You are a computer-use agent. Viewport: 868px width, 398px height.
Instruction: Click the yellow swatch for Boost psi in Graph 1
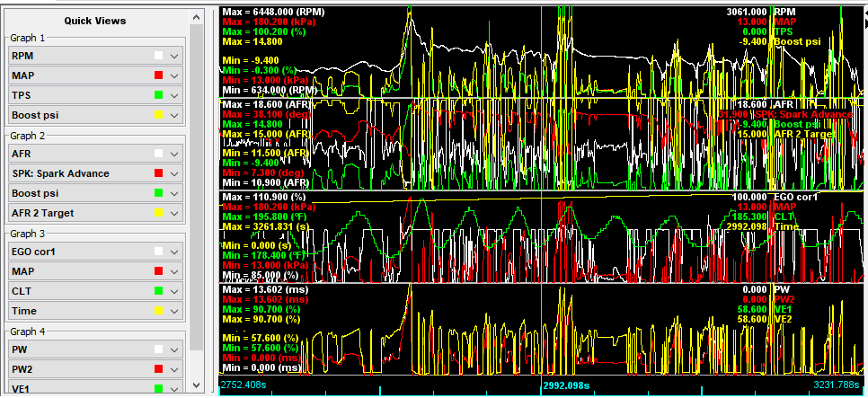pos(160,115)
